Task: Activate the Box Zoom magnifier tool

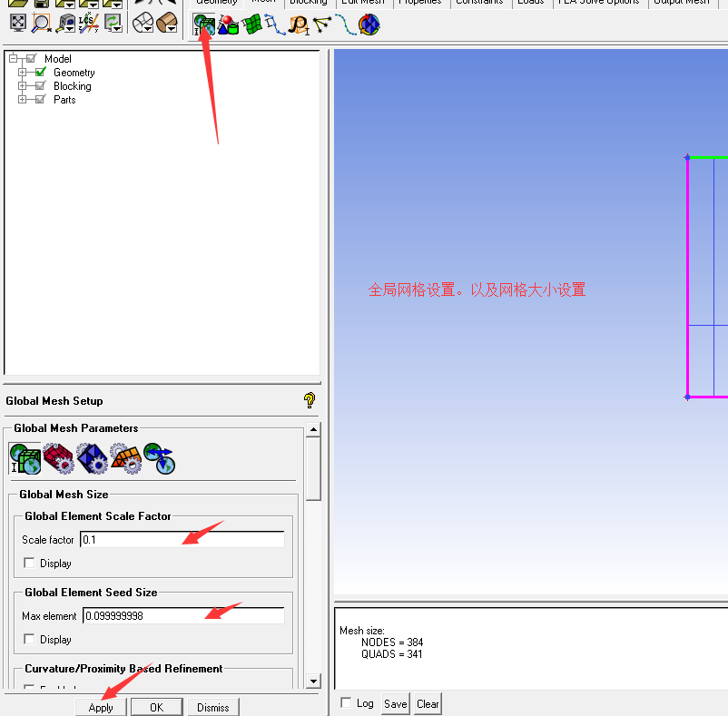Action: 42,24
